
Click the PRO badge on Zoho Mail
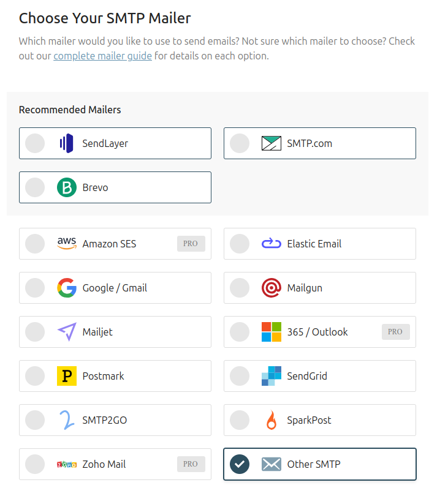(x=191, y=464)
